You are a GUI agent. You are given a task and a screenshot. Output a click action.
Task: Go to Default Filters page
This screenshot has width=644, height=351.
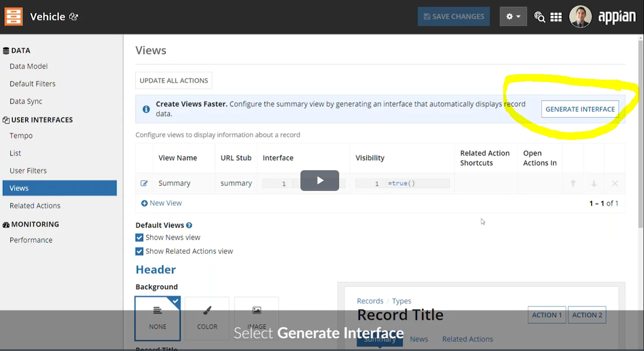point(33,84)
